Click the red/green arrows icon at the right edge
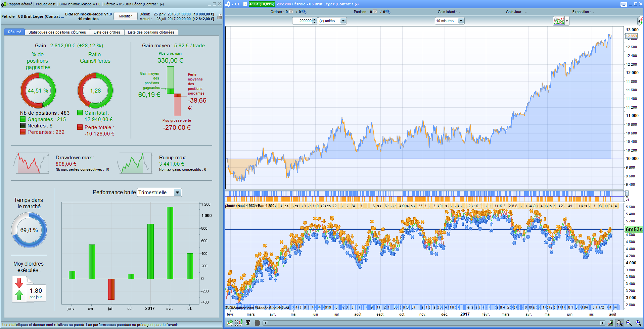This screenshot has width=644, height=329. coord(640,21)
